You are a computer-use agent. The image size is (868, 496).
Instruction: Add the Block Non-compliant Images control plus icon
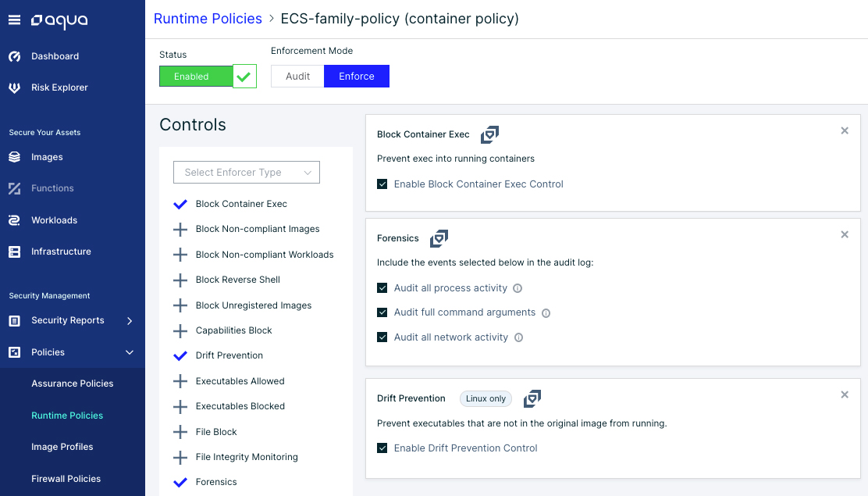[180, 230]
